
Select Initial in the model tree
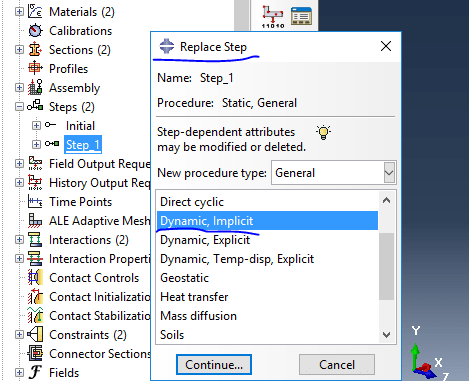point(80,126)
